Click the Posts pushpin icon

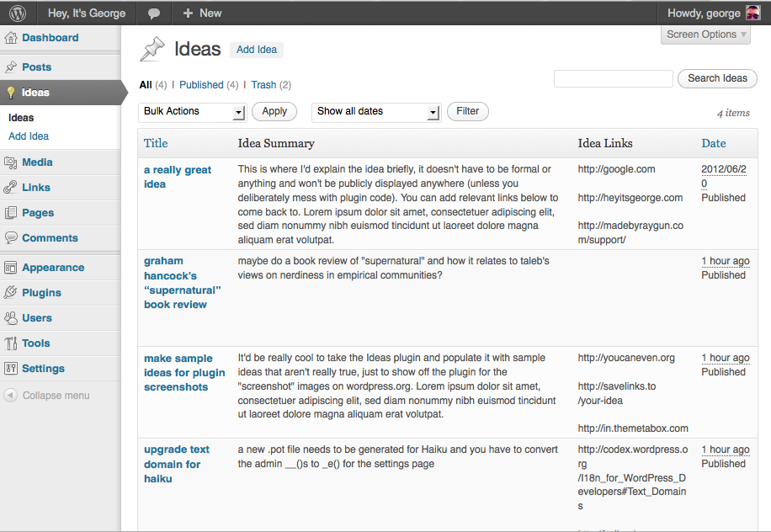[x=10, y=66]
